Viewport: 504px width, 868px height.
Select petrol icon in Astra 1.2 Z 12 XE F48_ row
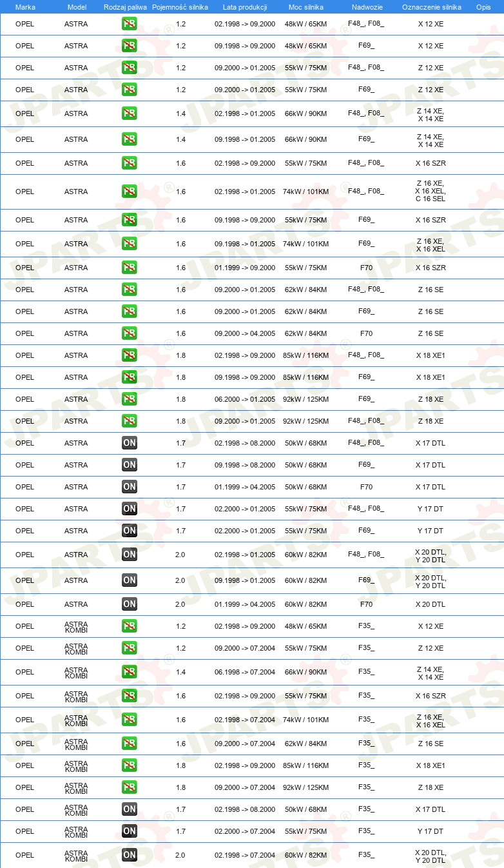pos(129,68)
